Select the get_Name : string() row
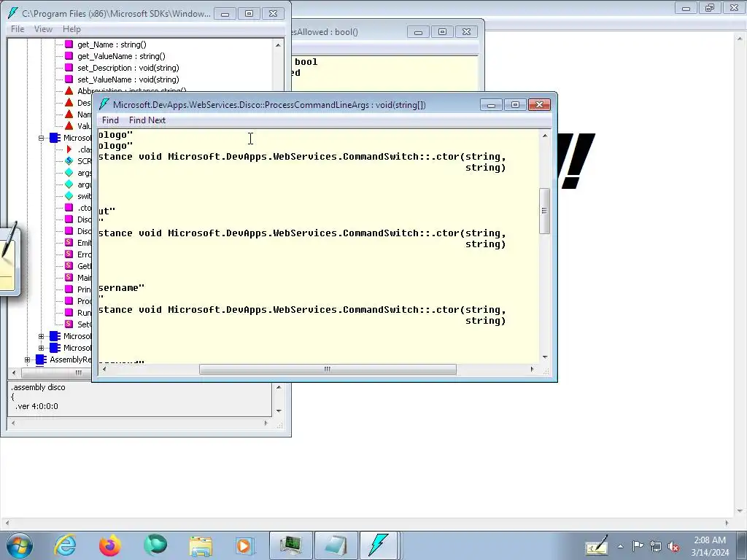Viewport: 747px width, 560px height. click(112, 44)
